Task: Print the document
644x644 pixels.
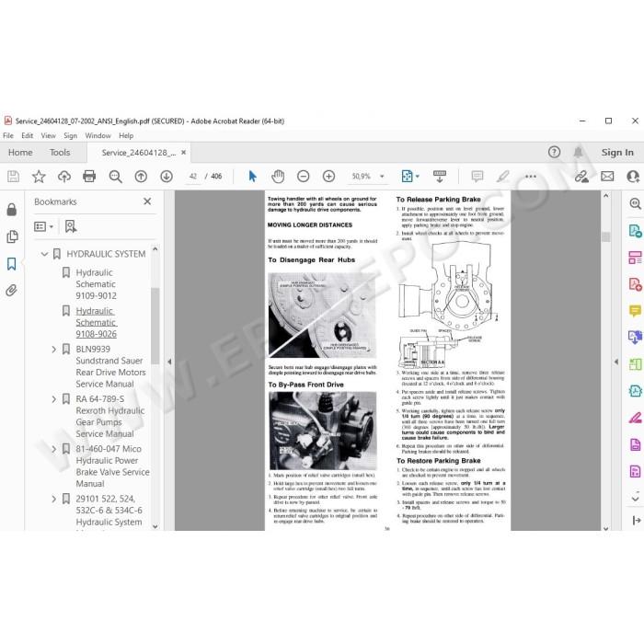Action: [89, 177]
